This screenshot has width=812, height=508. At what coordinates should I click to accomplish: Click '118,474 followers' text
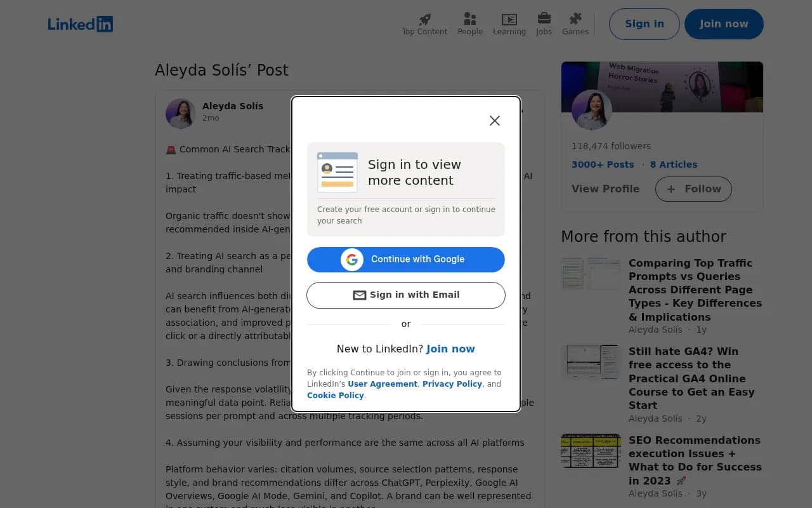tap(611, 146)
